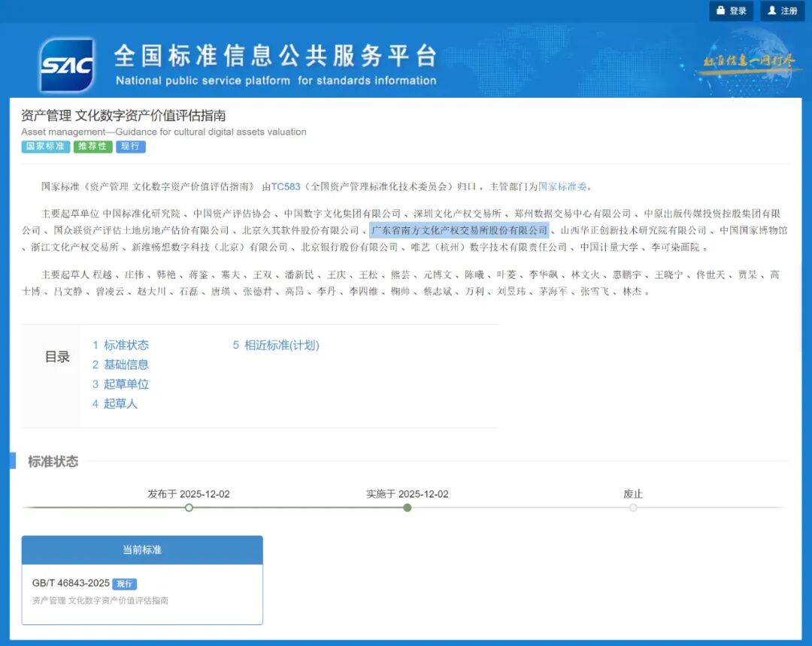Click the page title 资产管理 文化数字资产价值评估指南
The height and width of the screenshot is (646, 812).
tap(123, 116)
